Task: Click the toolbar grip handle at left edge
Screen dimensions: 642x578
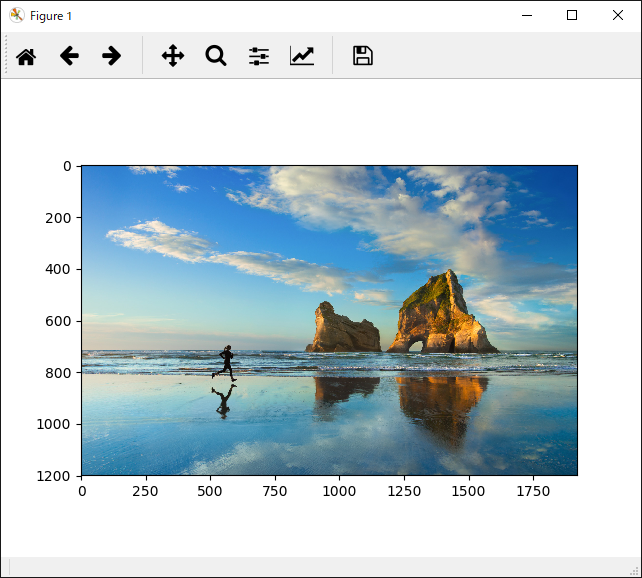Action: (6, 56)
